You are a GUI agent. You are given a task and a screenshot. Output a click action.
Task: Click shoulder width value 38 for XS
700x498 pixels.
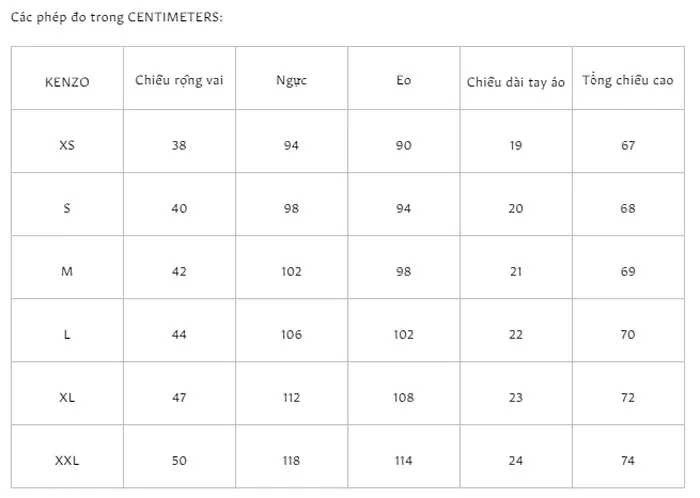pos(179,145)
